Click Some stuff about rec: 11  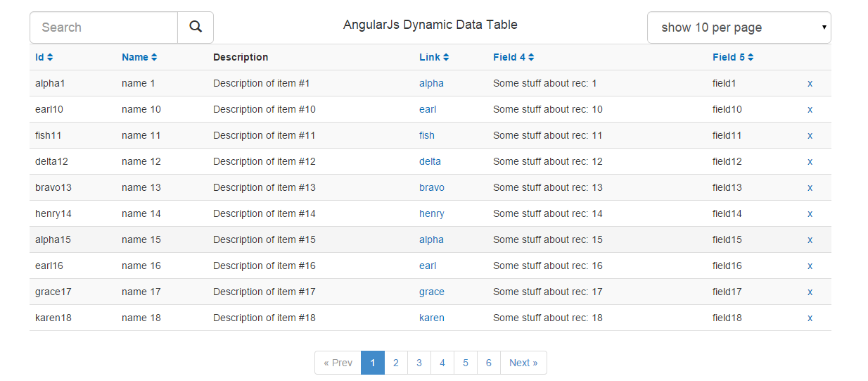(548, 135)
